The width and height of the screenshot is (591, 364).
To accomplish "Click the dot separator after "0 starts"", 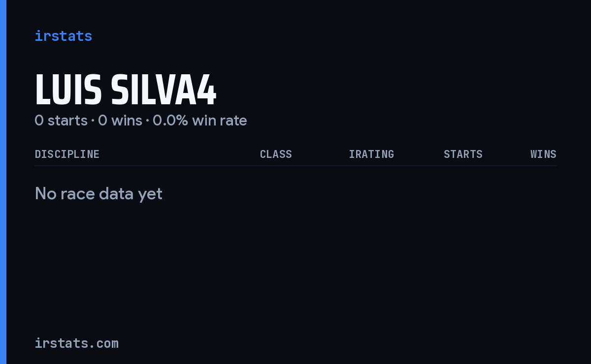I will (93, 121).
